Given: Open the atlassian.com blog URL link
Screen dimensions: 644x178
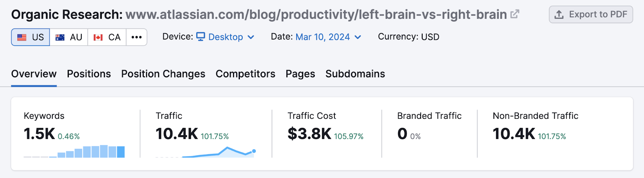Looking at the screenshot, I should click(x=316, y=14).
